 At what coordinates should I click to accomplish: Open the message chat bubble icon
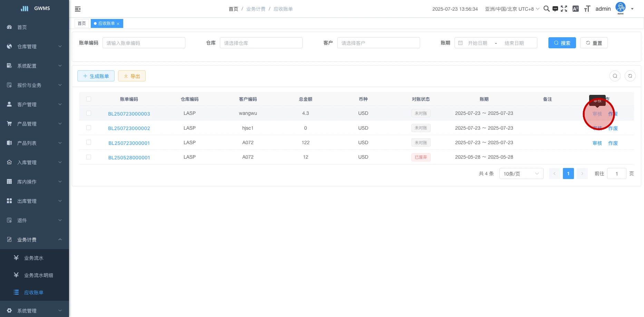(555, 9)
